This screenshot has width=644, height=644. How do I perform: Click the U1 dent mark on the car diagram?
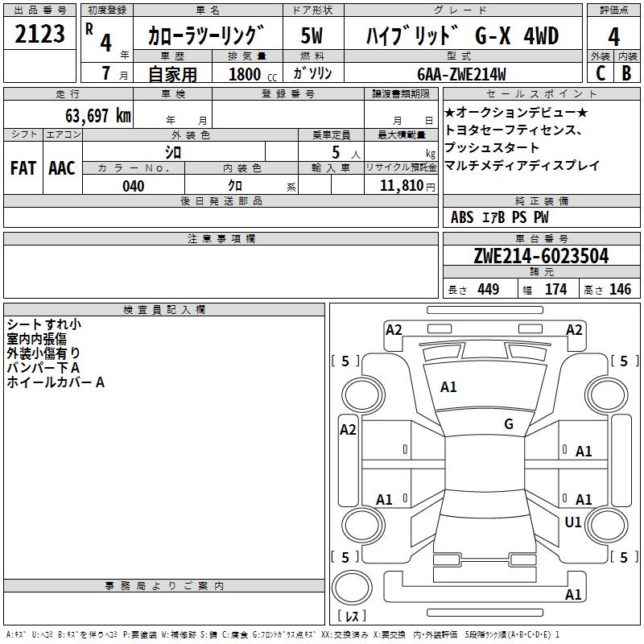point(573,522)
